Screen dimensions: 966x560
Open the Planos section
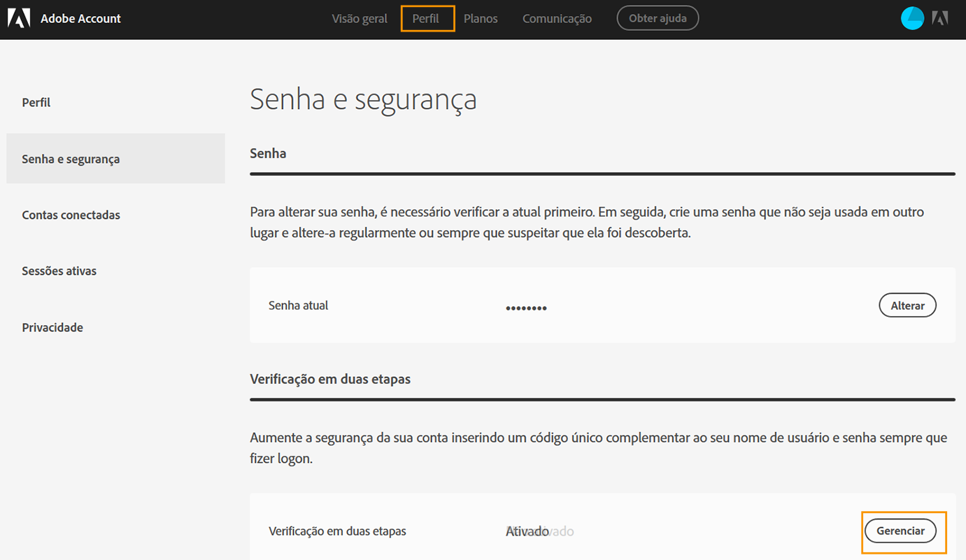click(x=480, y=18)
